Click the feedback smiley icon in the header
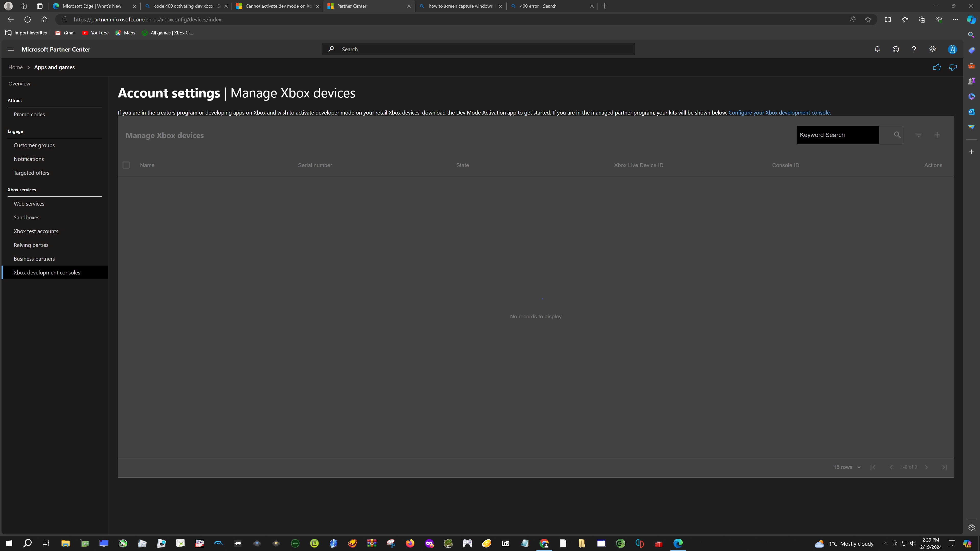Screen dimensions: 980x551 (896, 49)
